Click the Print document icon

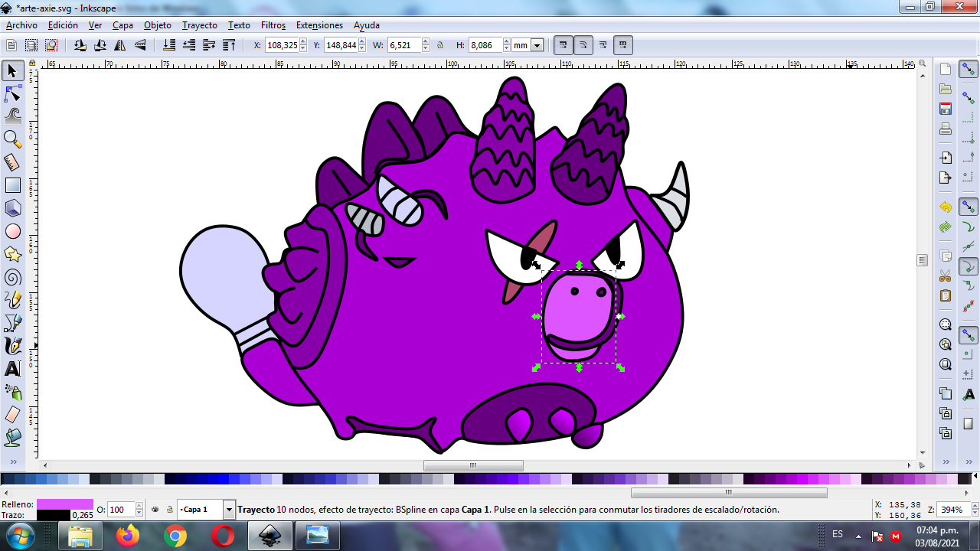pos(946,129)
